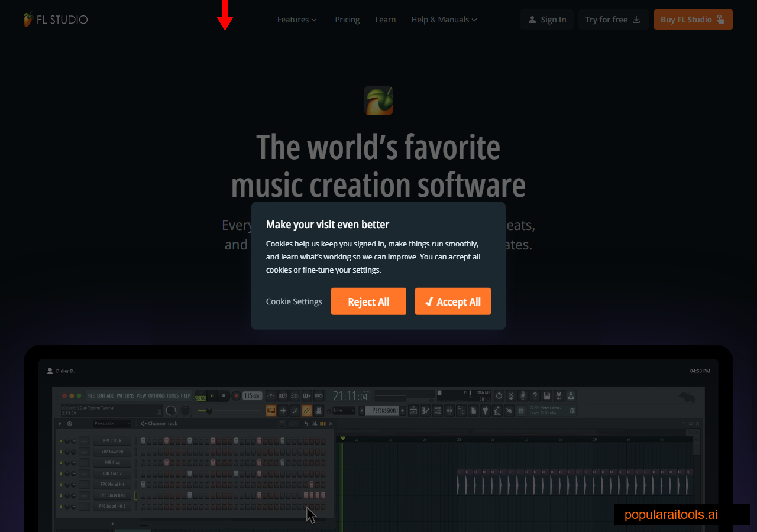Screen dimensions: 757x532
Task: Click a step cell on FPC Wood Hit 1
Action: tap(143, 506)
